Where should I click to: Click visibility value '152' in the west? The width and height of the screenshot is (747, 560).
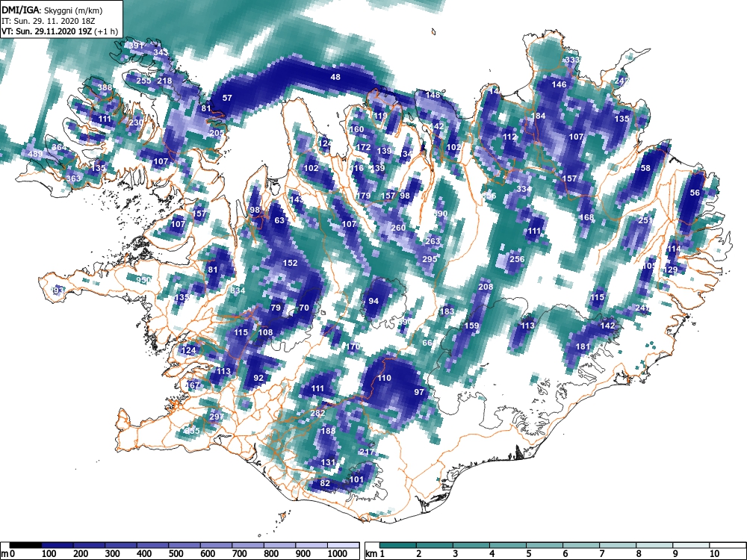[x=290, y=262]
